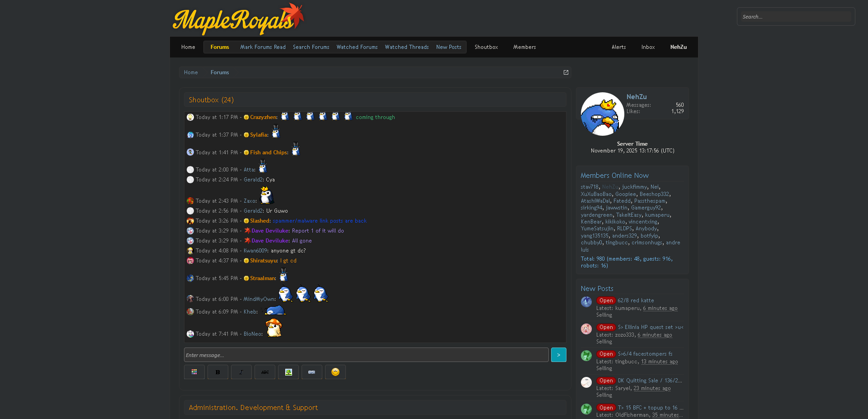View kumaperu's profile in Members Online Now

(x=657, y=215)
